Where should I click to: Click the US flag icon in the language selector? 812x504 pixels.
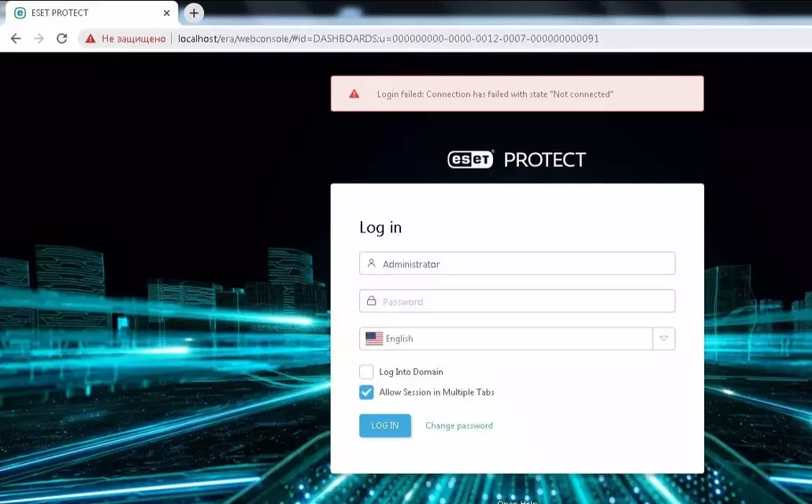tap(374, 339)
